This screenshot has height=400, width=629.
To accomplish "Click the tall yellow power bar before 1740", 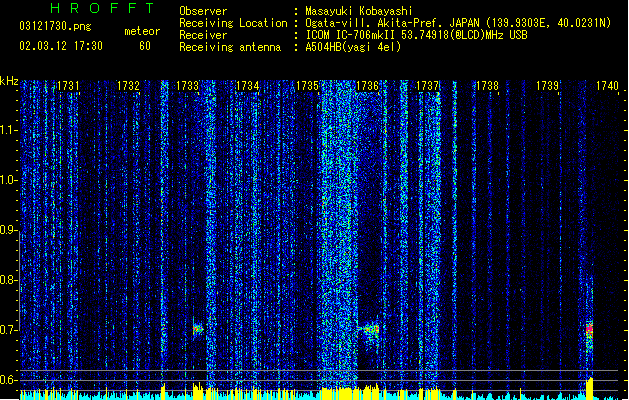I will coord(589,388).
